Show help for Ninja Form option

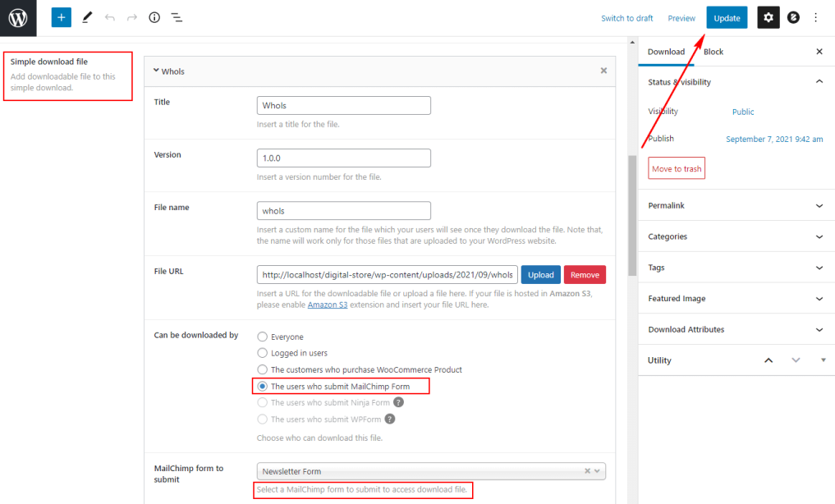[x=398, y=402]
